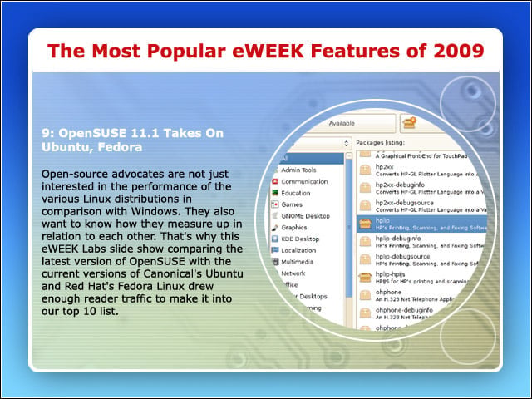The height and width of the screenshot is (399, 532).
Task: Click the hplip-hpijs open box icon
Action: click(x=365, y=277)
